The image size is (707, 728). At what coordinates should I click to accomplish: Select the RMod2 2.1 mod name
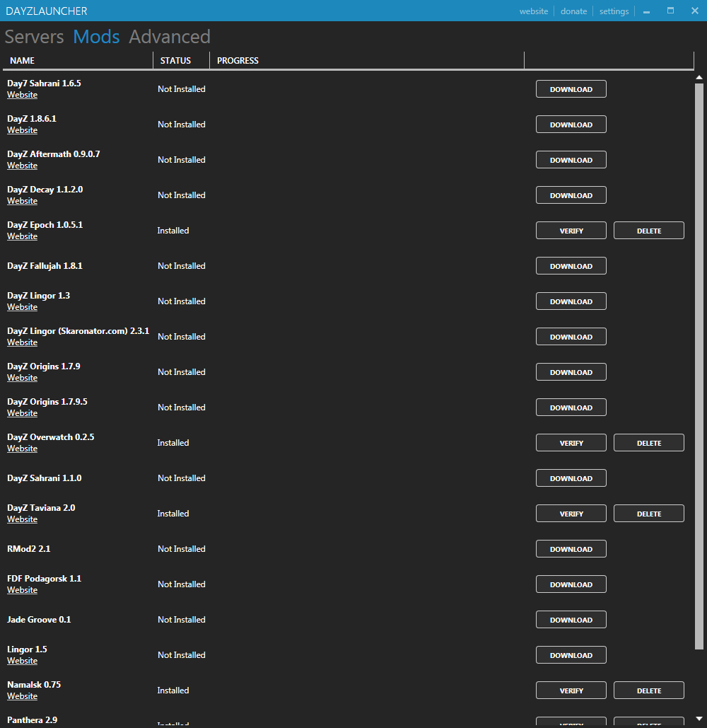pyautogui.click(x=29, y=549)
